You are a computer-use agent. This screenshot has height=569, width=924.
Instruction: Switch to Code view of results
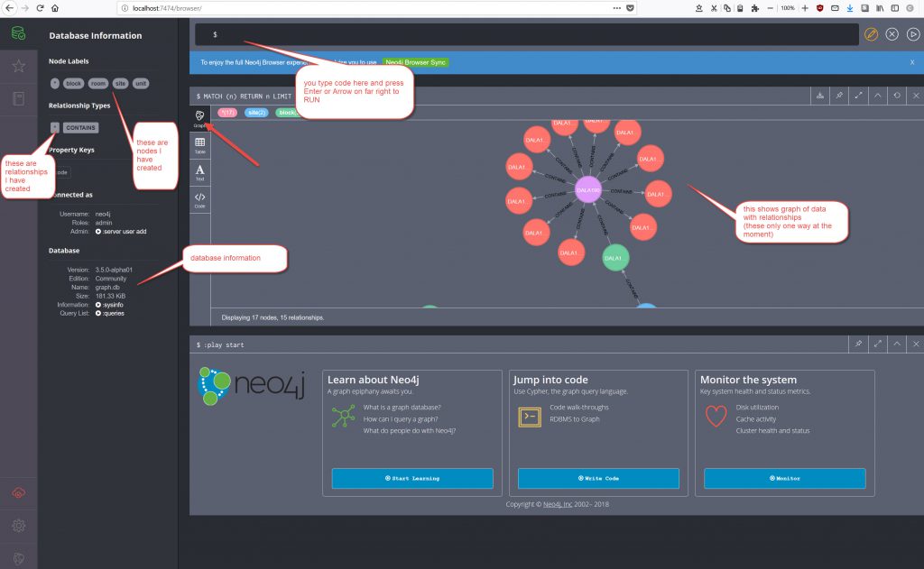199,199
